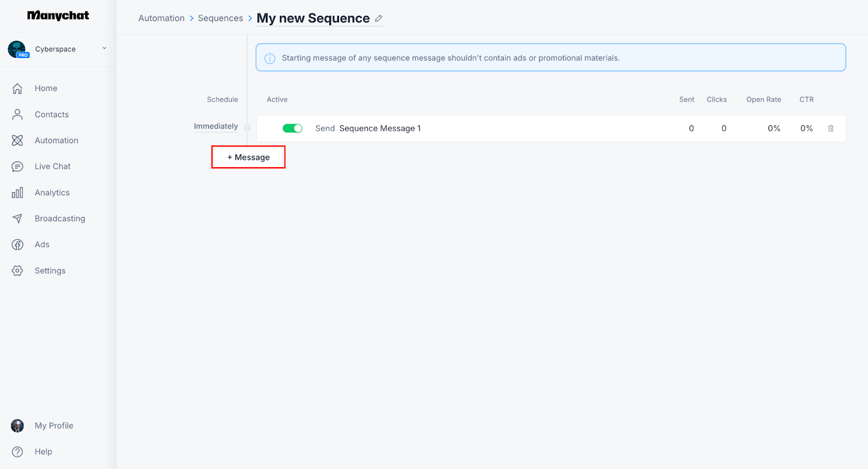Click the Settings gear icon
This screenshot has width=868, height=469.
click(17, 271)
